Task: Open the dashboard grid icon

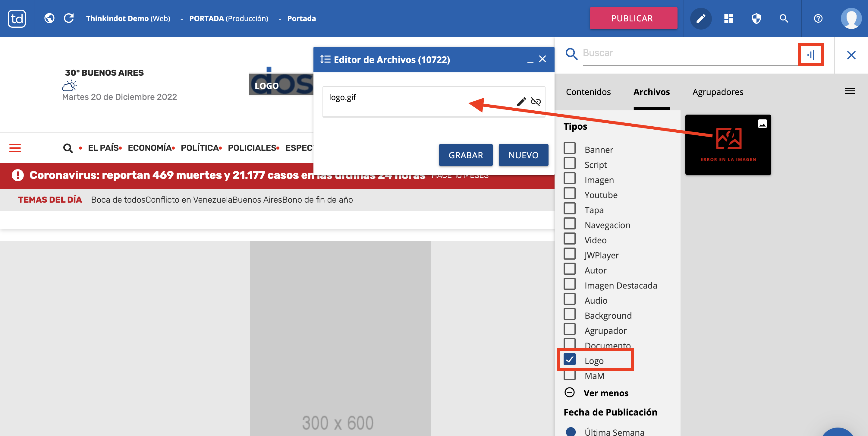Action: click(x=728, y=18)
